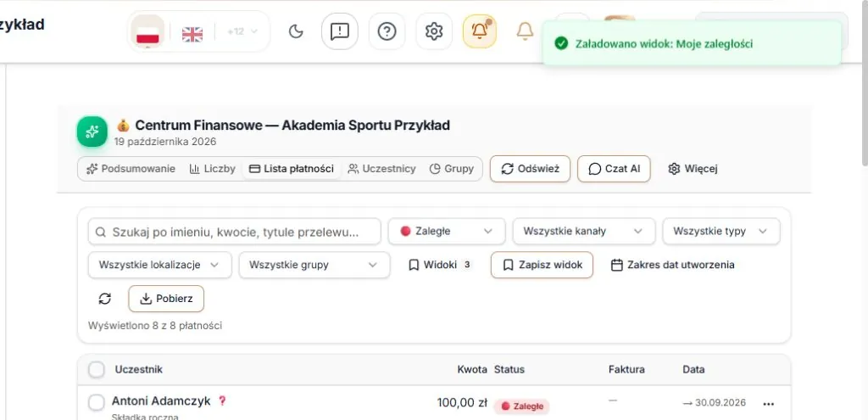Switch to Liczby tab

[x=213, y=169]
